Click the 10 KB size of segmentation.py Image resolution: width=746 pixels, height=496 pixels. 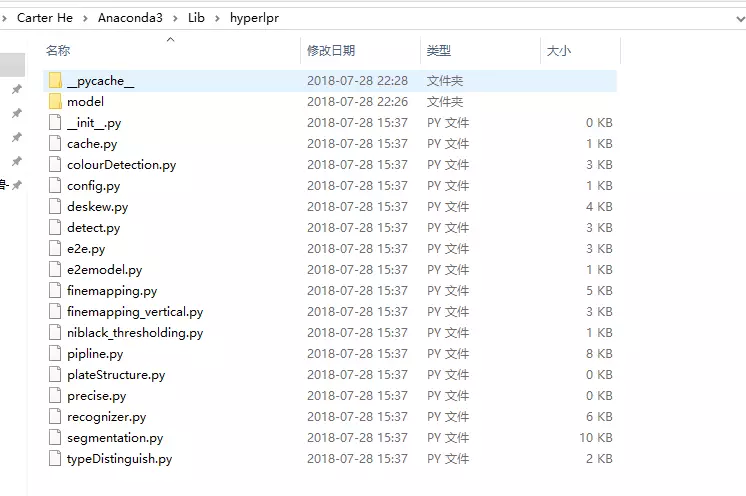click(x=596, y=438)
